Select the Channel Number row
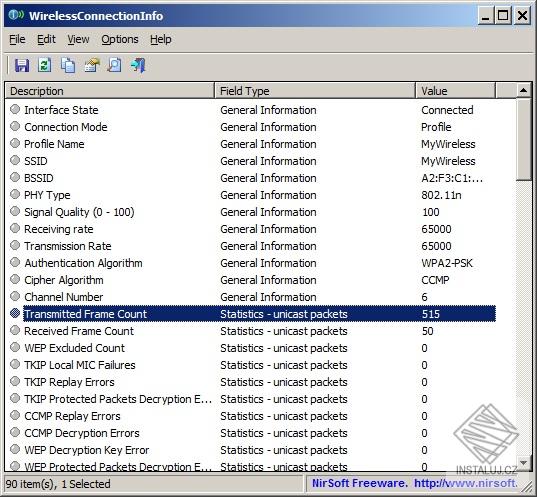Image resolution: width=537 pixels, height=497 pixels. 252,297
